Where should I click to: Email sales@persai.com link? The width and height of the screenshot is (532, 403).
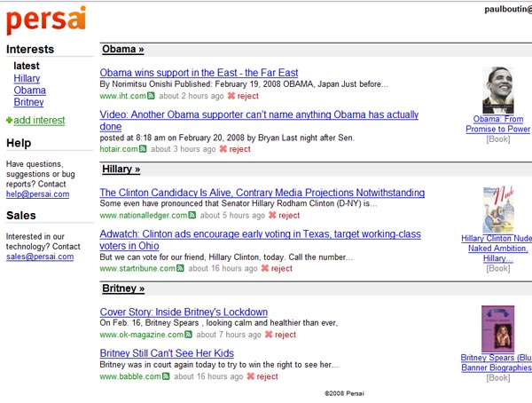(40, 257)
